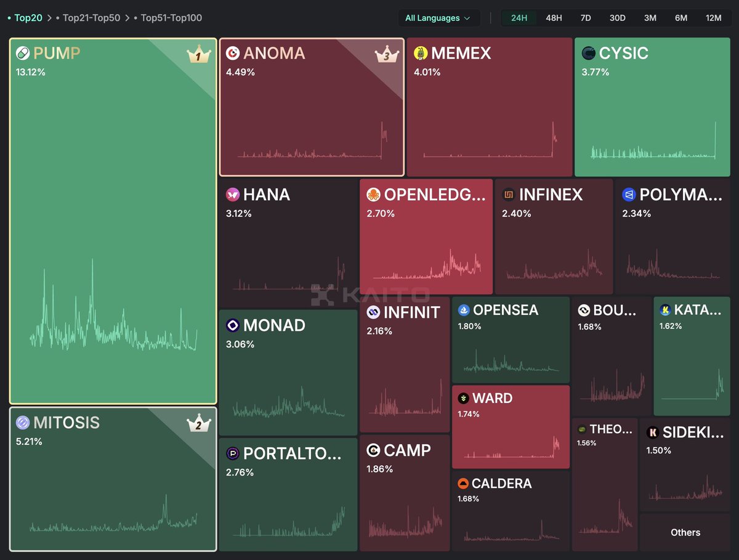The image size is (739, 560).
Task: Select the 24H time range
Action: click(519, 18)
